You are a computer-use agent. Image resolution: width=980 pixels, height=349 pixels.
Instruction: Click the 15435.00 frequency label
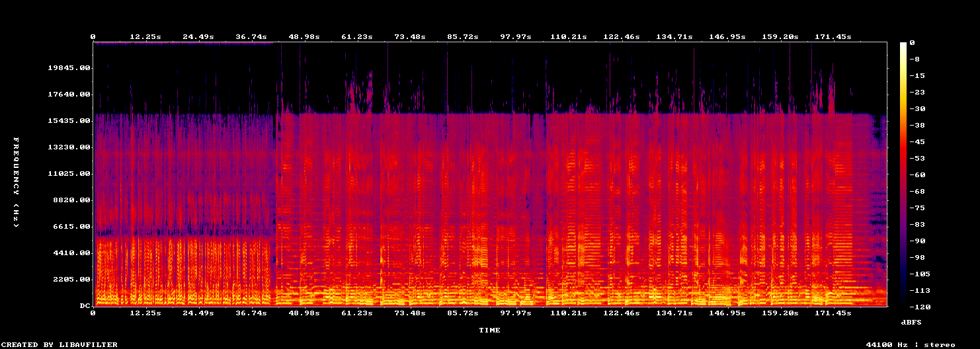pos(70,121)
